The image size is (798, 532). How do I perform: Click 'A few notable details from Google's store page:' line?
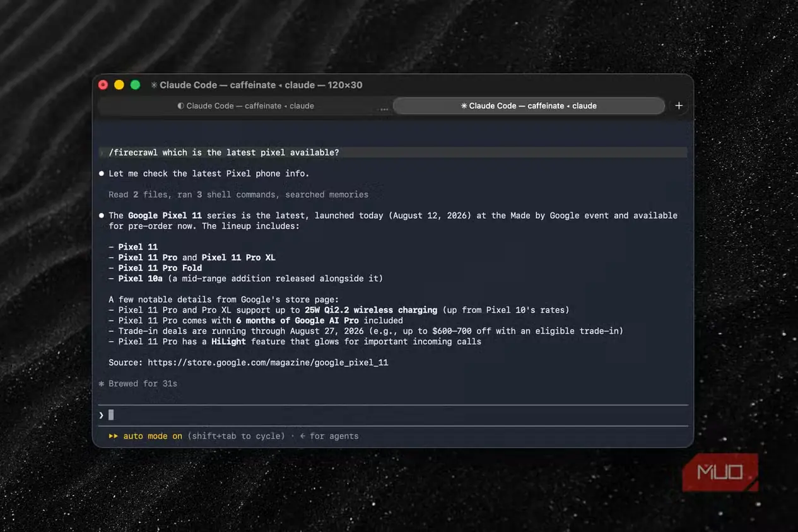click(224, 299)
